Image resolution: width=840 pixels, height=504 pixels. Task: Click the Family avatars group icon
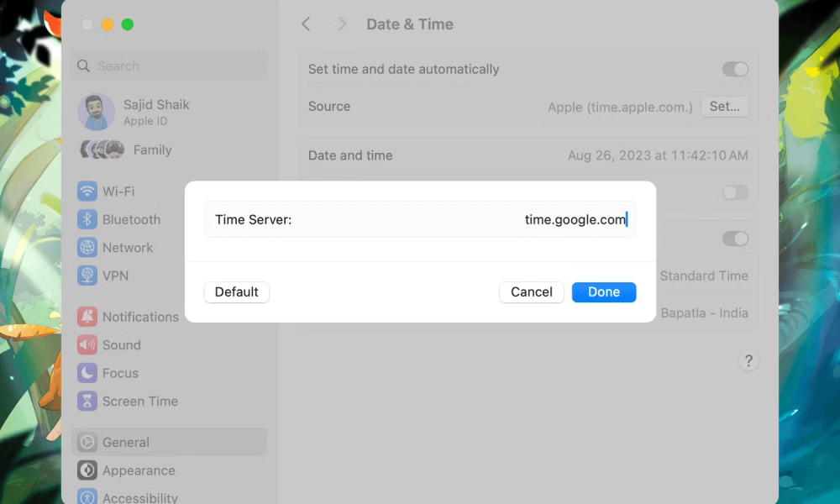tap(102, 150)
